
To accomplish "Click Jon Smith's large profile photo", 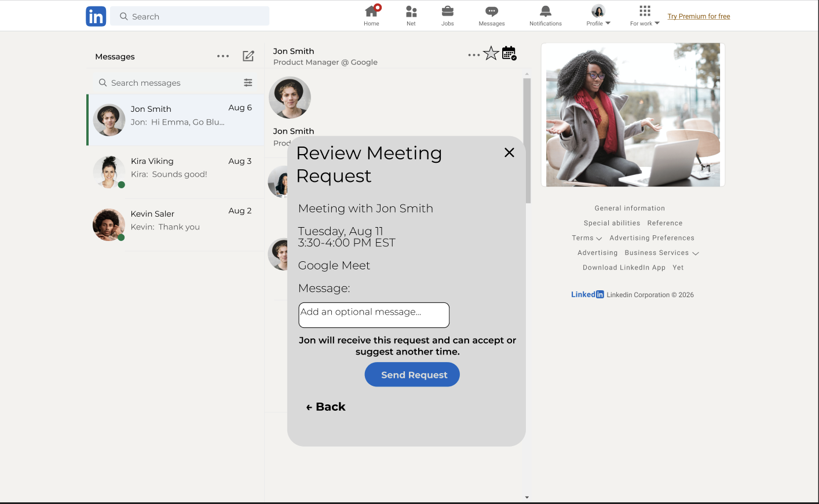I will click(290, 98).
